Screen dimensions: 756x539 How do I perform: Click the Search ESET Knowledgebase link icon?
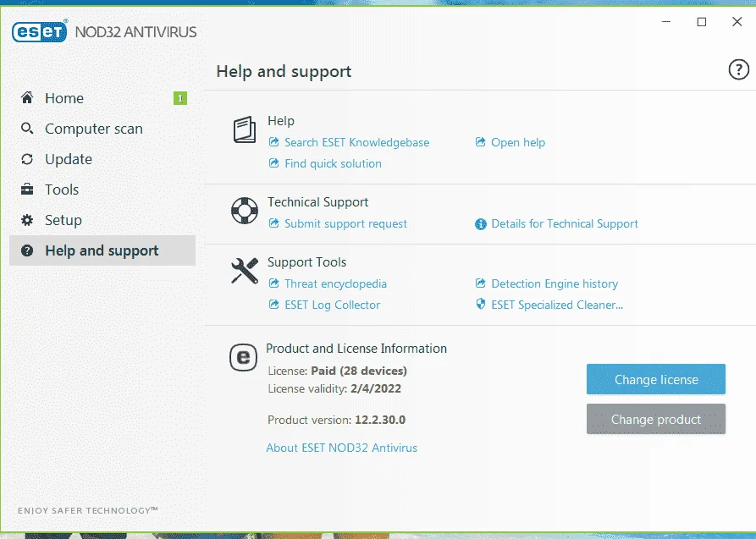coord(273,142)
